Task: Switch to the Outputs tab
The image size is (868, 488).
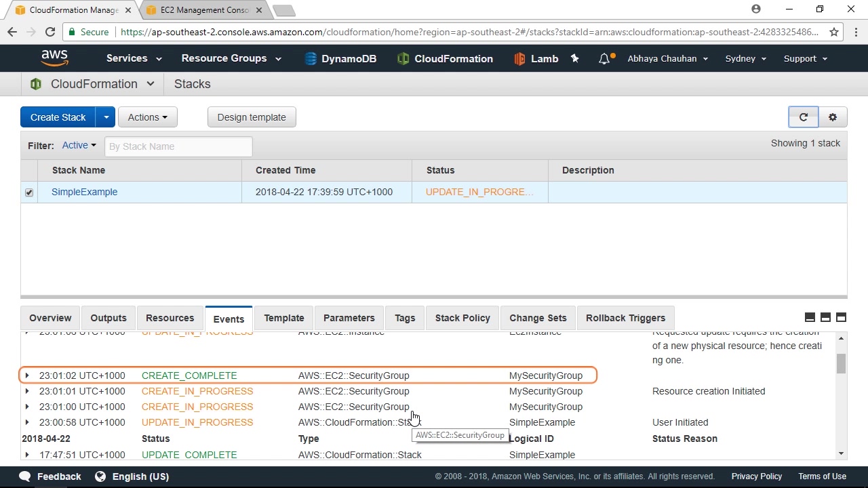Action: pos(108,318)
